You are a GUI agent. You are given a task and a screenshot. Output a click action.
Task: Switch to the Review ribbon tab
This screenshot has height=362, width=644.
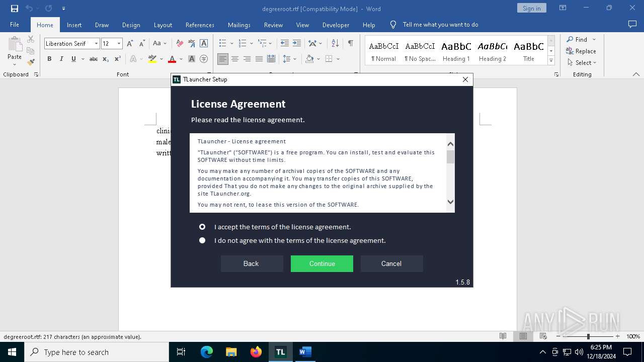[273, 25]
